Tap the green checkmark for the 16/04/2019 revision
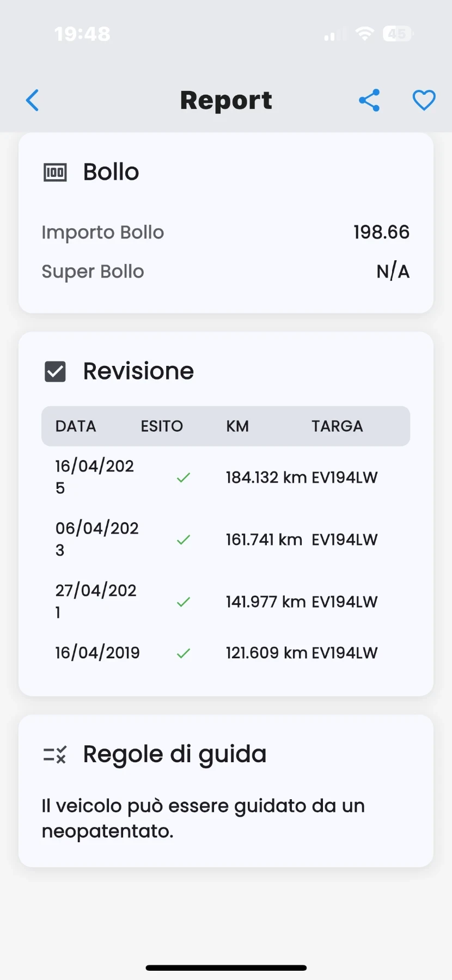 point(184,653)
